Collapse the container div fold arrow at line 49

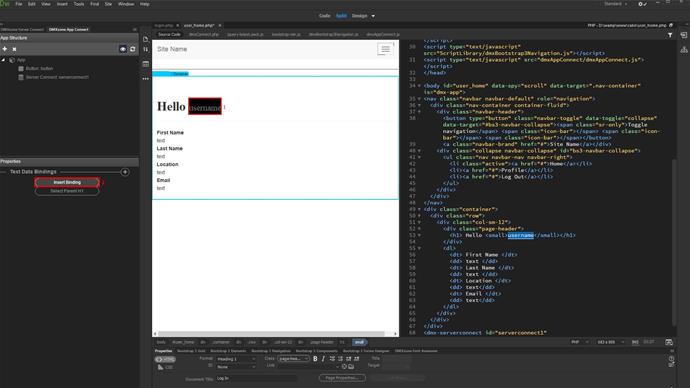419,209
